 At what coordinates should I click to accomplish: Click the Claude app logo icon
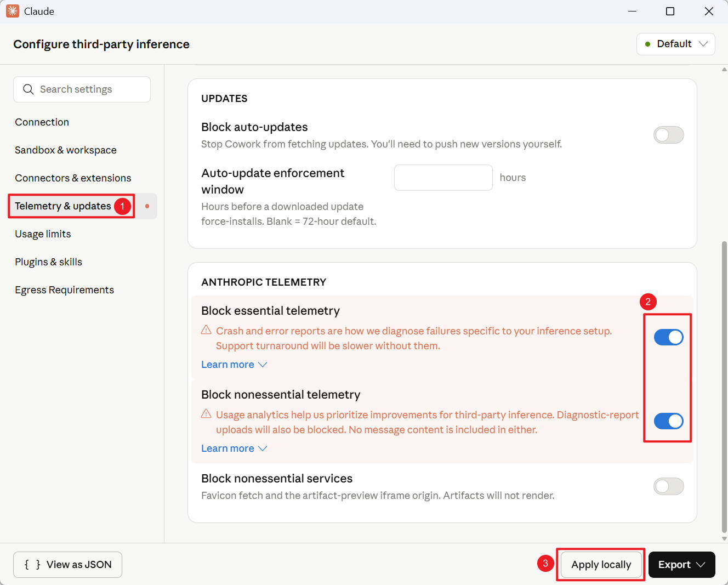point(12,11)
